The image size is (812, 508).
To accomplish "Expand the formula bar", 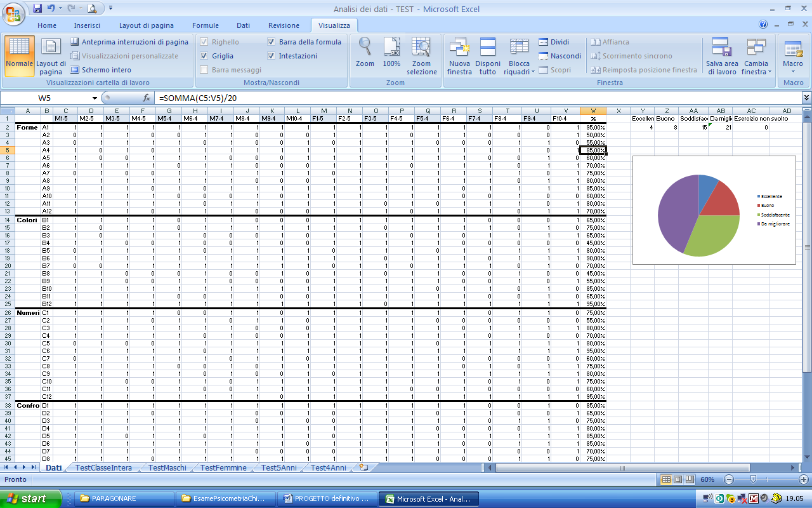I will [x=806, y=98].
